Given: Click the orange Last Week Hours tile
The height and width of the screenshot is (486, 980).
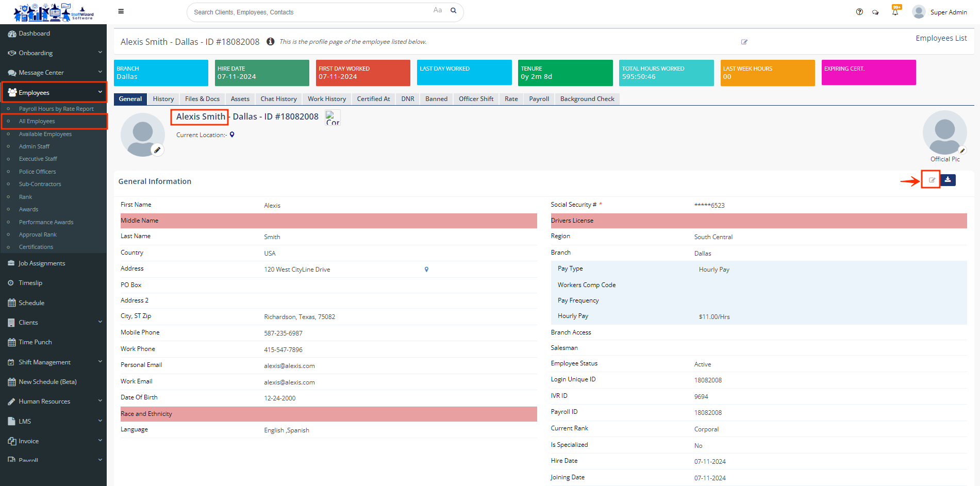Looking at the screenshot, I should [x=767, y=73].
